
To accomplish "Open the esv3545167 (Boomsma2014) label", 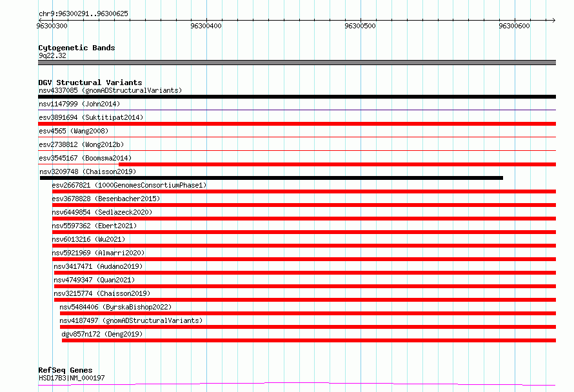I will click(x=85, y=158).
